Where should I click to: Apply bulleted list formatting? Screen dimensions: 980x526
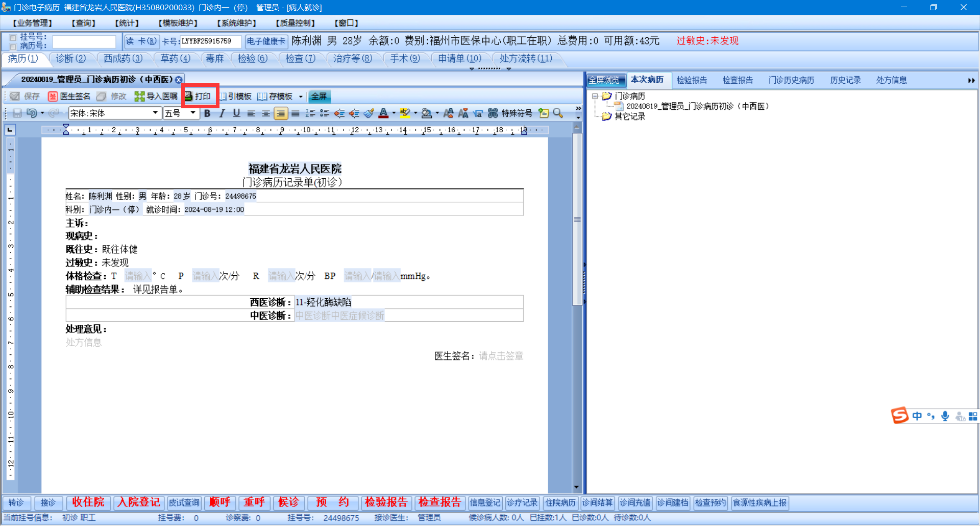coord(325,113)
